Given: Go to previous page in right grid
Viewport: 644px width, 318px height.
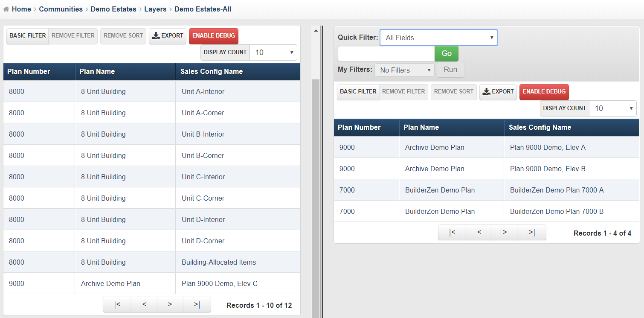Looking at the screenshot, I should pos(479,232).
